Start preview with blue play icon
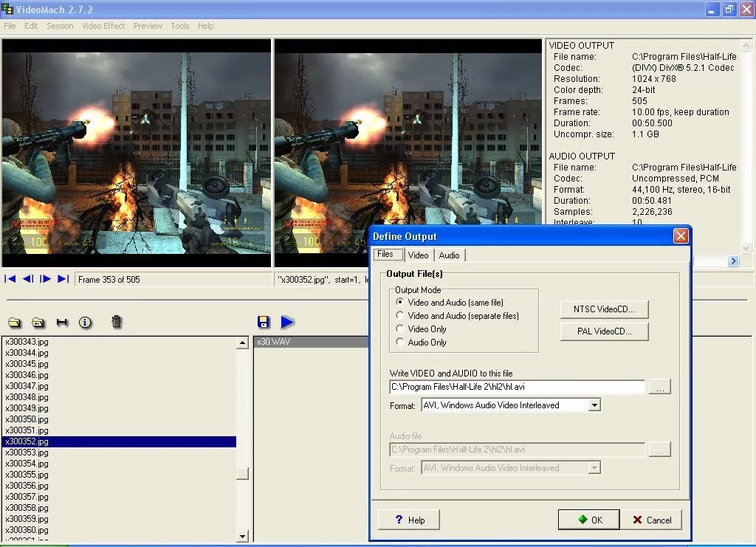The width and height of the screenshot is (756, 547). [287, 322]
